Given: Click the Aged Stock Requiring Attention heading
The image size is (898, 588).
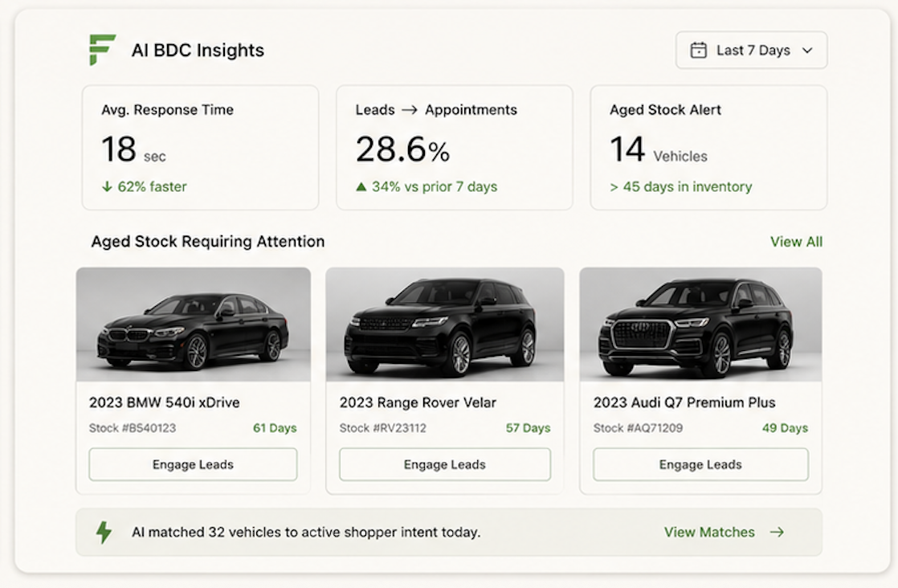Looking at the screenshot, I should [x=208, y=242].
